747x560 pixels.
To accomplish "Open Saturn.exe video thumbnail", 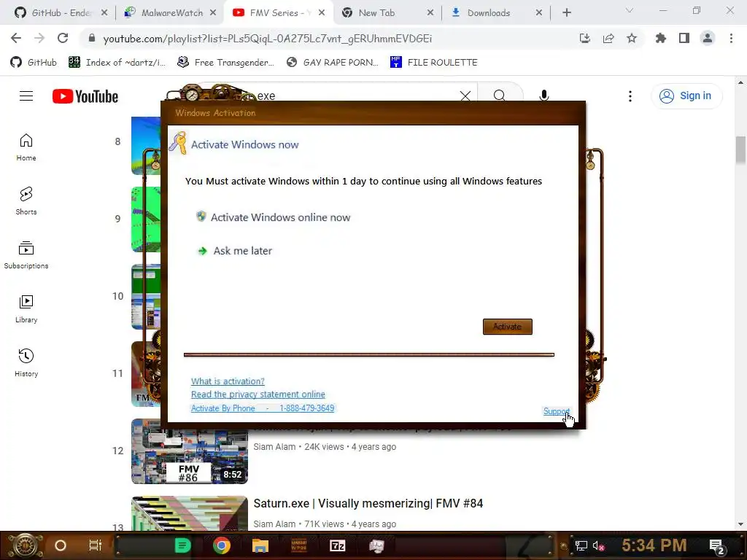I will [x=190, y=513].
